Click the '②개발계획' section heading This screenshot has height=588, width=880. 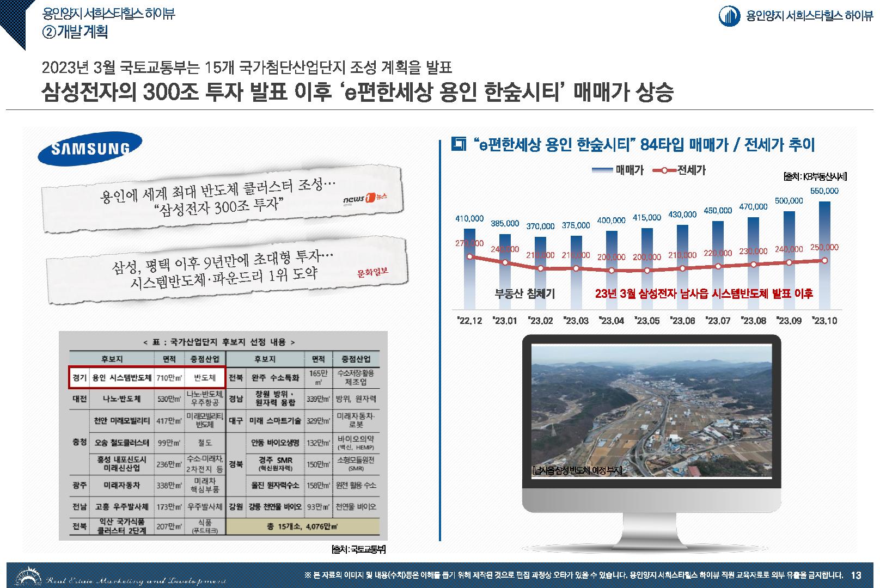[75, 33]
